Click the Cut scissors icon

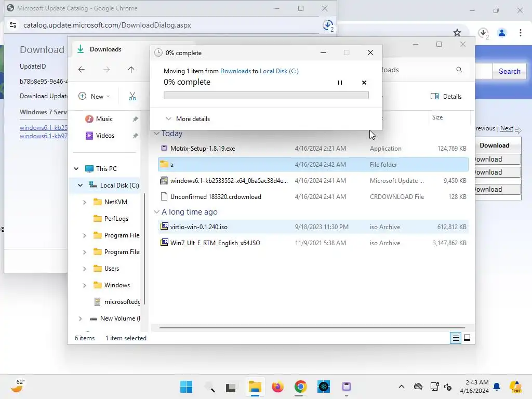click(132, 96)
